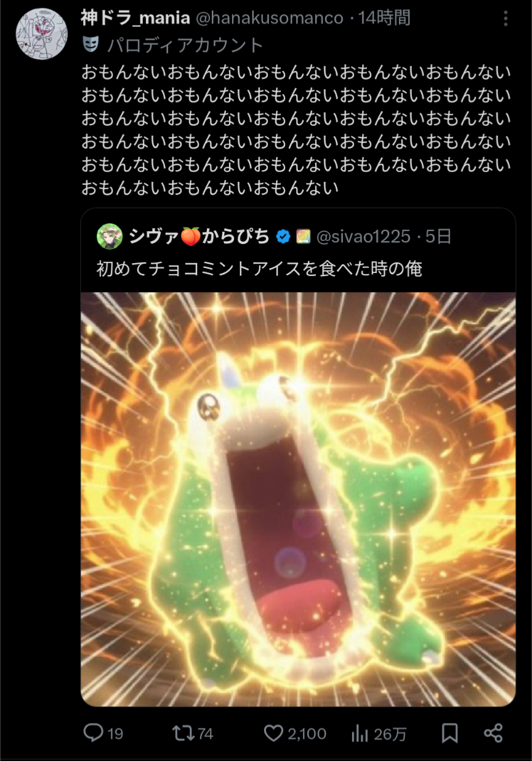The image size is (532, 761).
Task: Repost using the retweet icon showing 74
Action: (183, 733)
